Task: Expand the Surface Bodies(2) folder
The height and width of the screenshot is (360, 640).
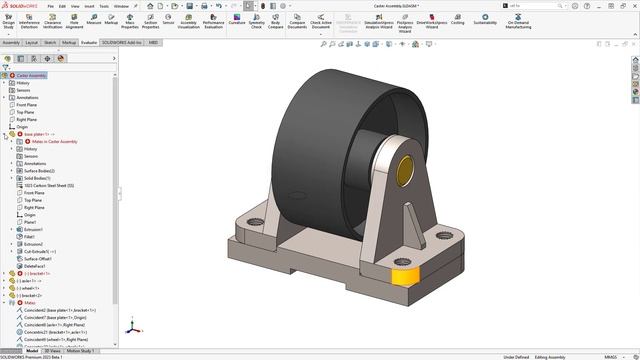Action: point(11,171)
